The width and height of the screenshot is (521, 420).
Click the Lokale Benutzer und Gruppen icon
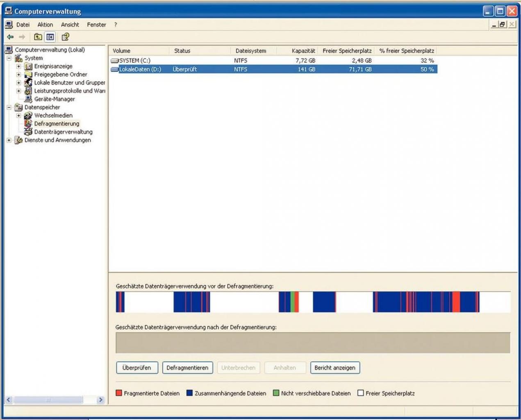pos(28,82)
